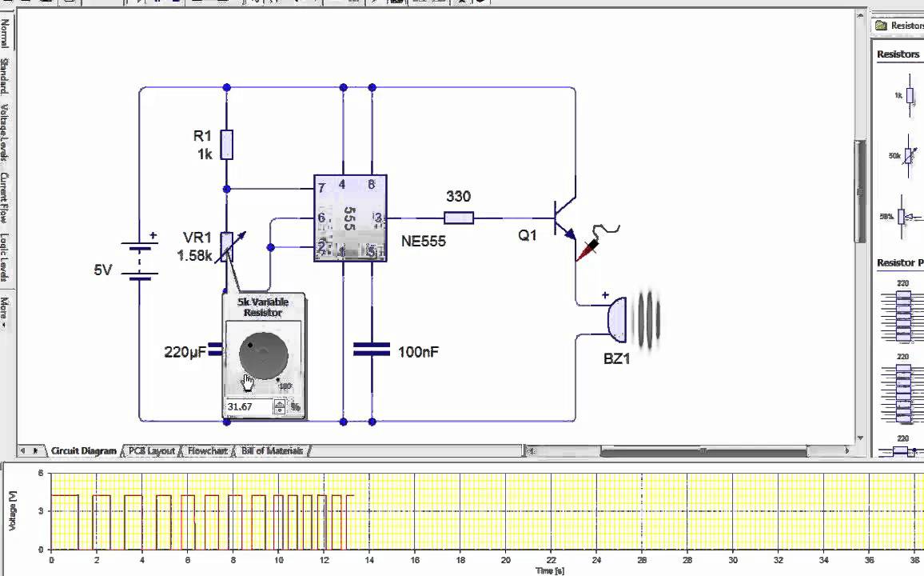Click the Q1 label text
This screenshot has height=576, width=924.
528,235
